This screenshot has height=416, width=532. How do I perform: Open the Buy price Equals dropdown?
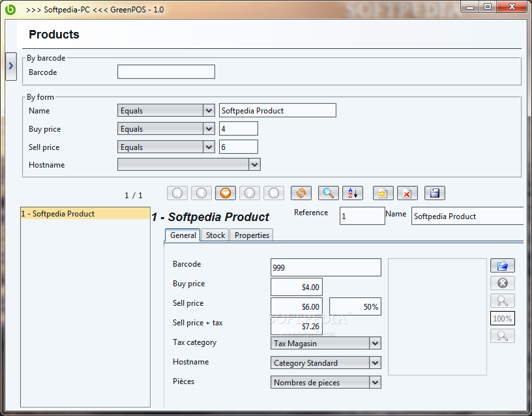(166, 128)
